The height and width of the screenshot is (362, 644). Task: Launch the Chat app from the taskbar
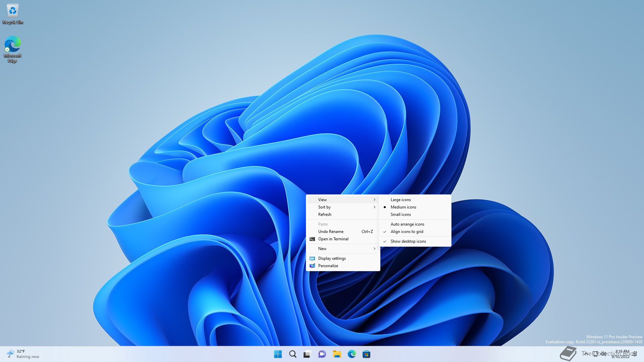point(322,354)
